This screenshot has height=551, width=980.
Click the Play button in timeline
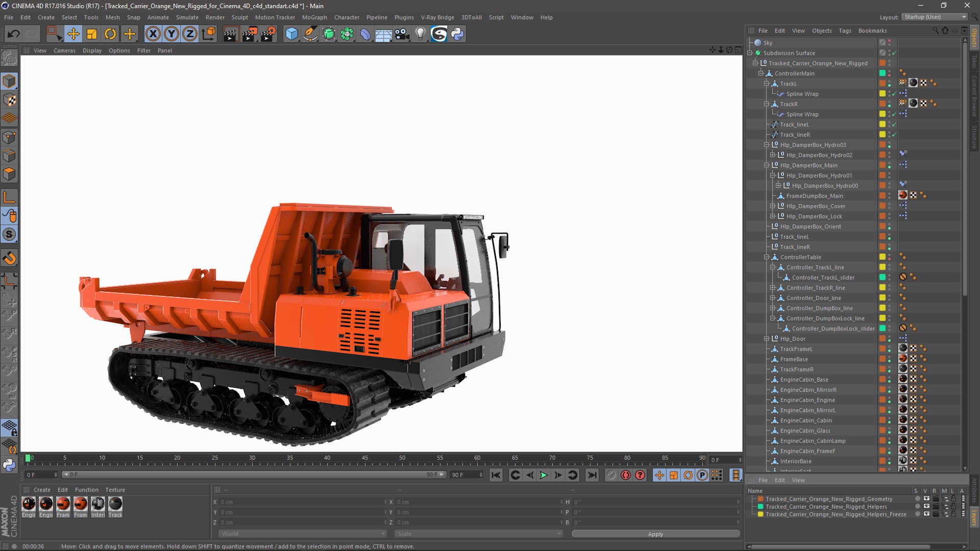click(543, 475)
